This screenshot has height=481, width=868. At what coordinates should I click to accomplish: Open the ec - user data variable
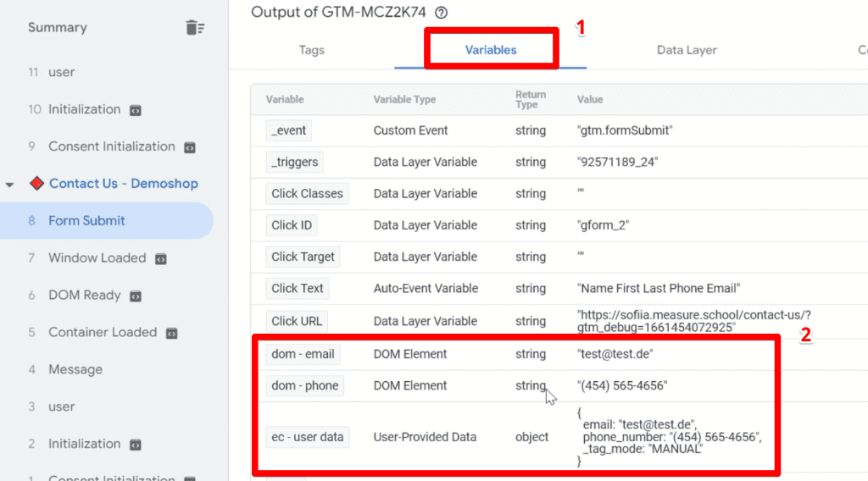coord(307,437)
